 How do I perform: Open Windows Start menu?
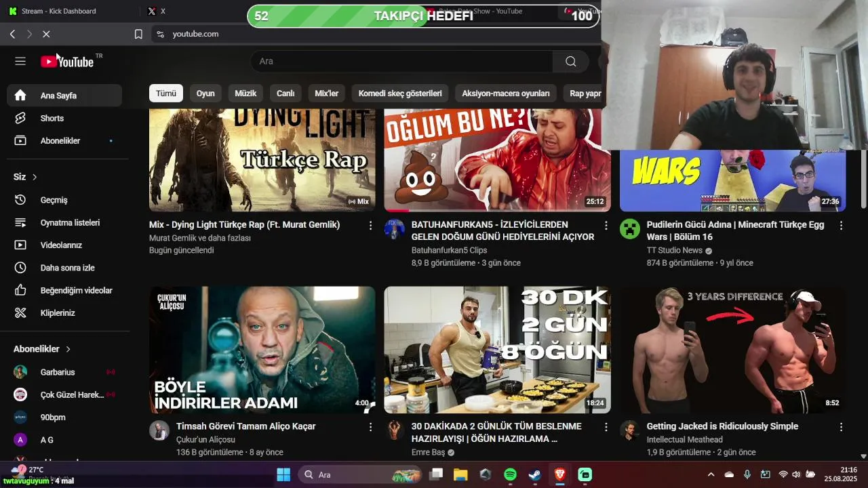point(283,474)
